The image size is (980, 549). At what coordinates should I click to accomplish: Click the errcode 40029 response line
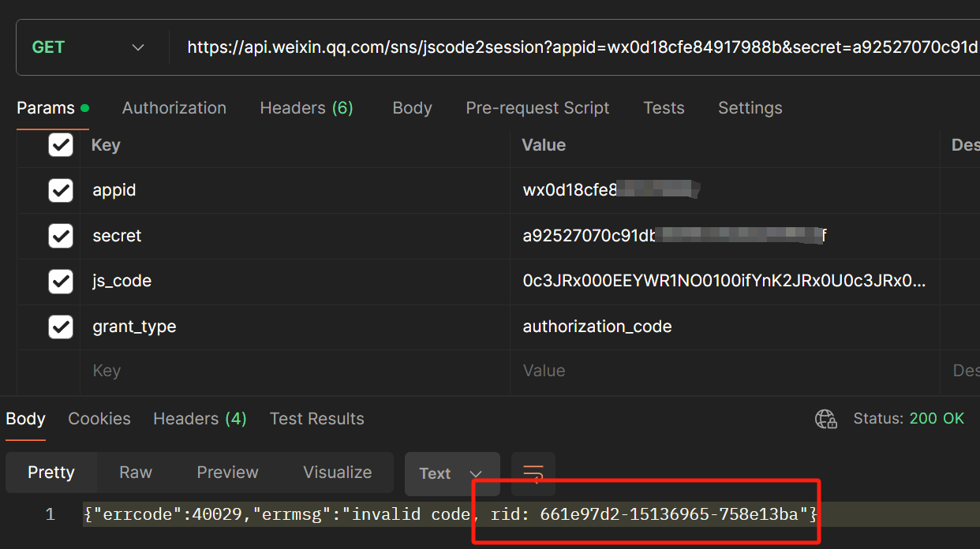point(451,515)
